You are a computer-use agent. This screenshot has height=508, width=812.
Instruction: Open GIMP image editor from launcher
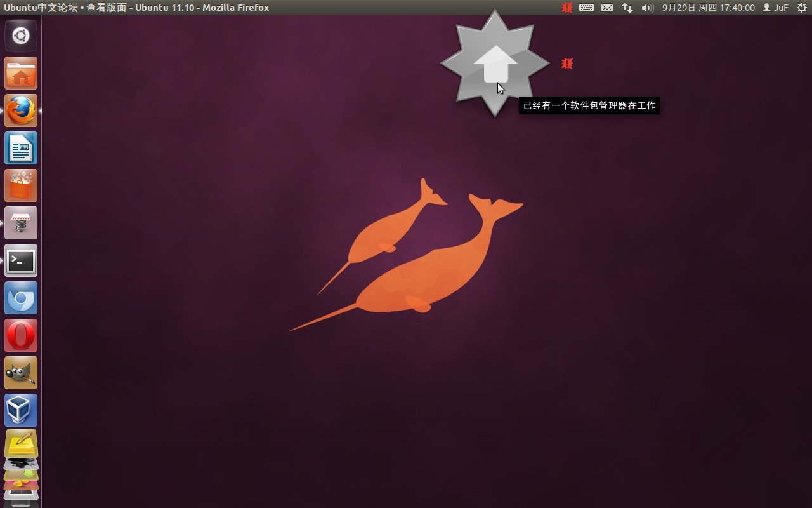[21, 373]
